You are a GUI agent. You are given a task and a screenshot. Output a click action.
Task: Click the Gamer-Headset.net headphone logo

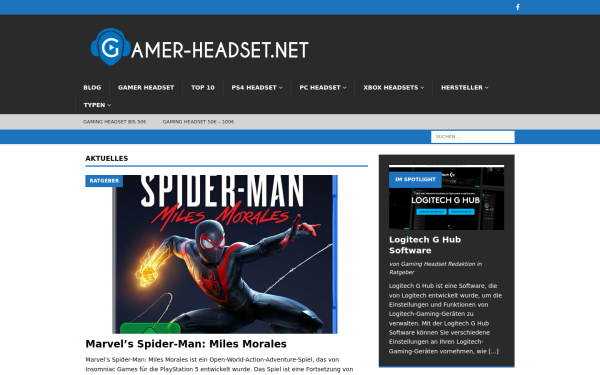111,47
